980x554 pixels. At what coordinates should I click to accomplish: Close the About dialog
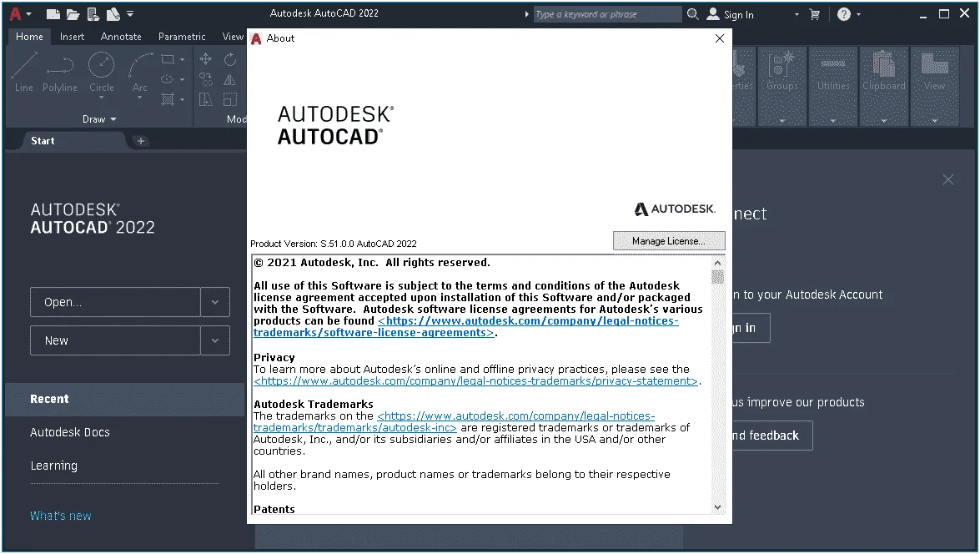720,38
